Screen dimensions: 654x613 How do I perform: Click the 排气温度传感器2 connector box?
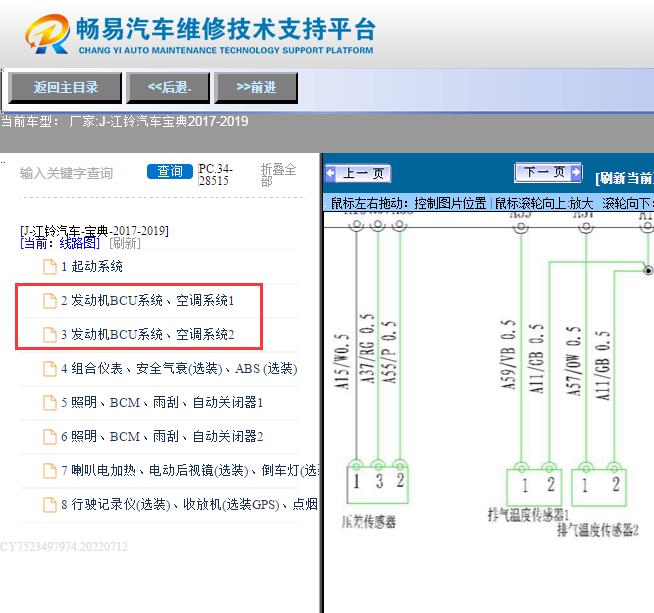(x=599, y=487)
